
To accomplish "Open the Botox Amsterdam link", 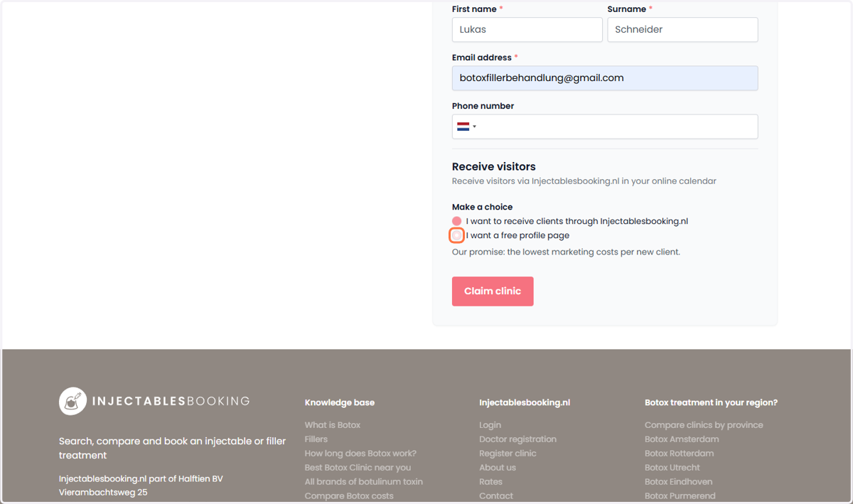I will click(682, 439).
